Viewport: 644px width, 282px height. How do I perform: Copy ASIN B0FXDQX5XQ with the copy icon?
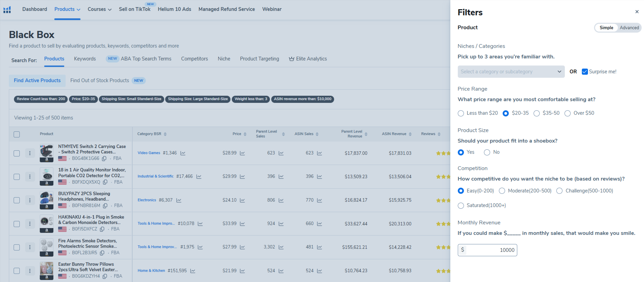tap(105, 182)
